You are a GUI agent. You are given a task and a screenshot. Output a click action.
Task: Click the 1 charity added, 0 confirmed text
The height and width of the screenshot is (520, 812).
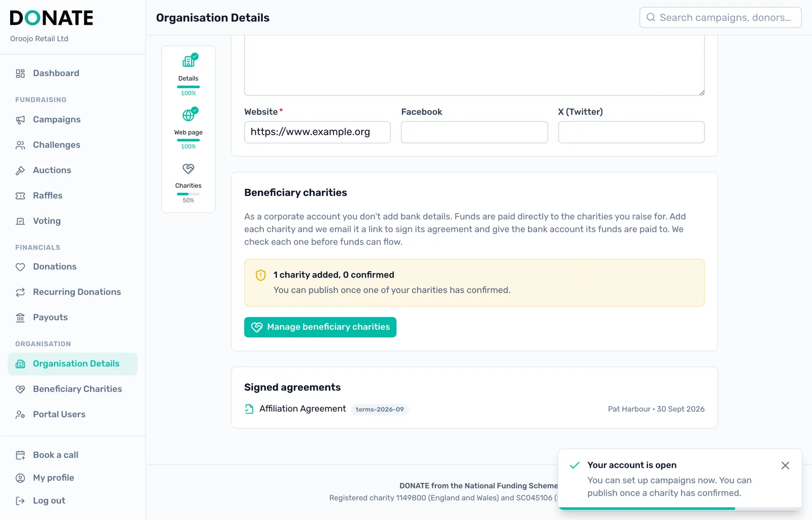click(x=333, y=275)
